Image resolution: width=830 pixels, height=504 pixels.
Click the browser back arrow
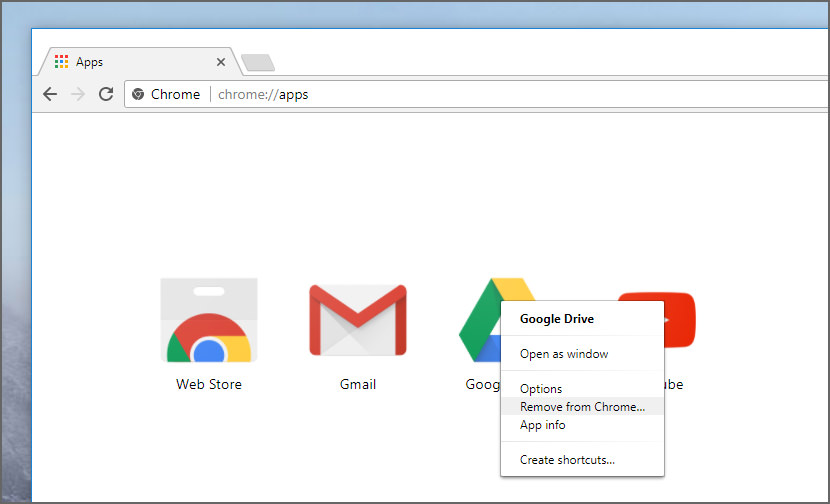50,94
